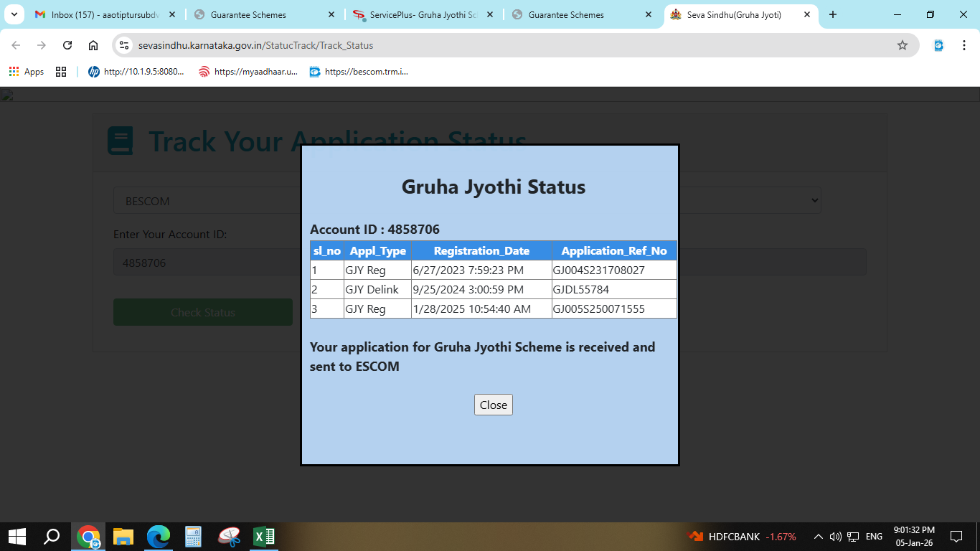Click the Check Status button behind dialog
This screenshot has height=551, width=980.
tap(203, 312)
